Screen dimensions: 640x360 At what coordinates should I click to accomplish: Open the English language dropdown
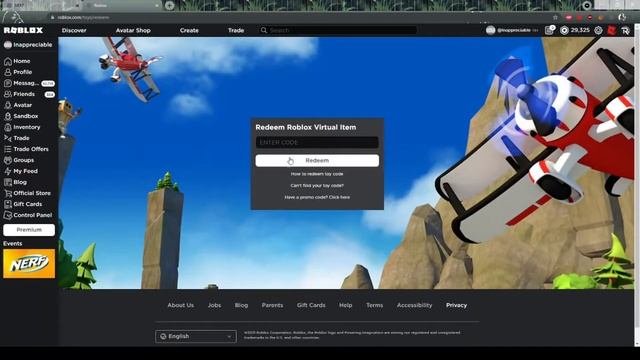coord(196,336)
